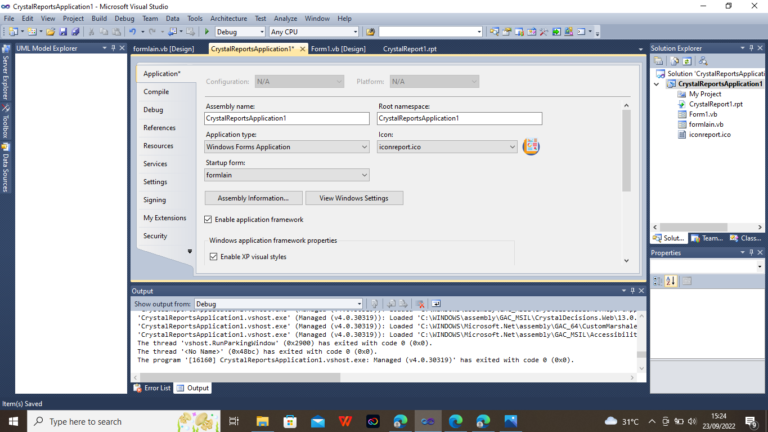Switch to the Team Explorer panel tab

(x=707, y=239)
